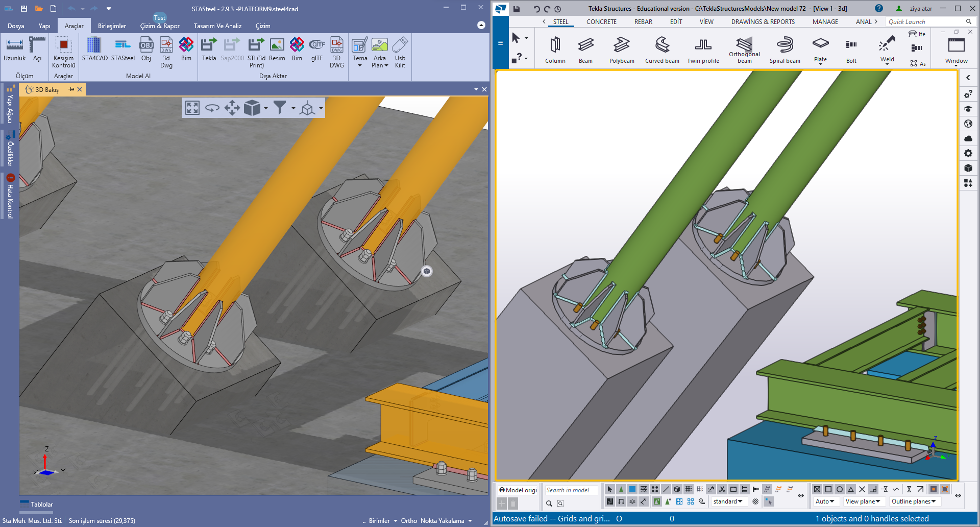
Task: Choose the Spiral beam tool
Action: click(785, 50)
